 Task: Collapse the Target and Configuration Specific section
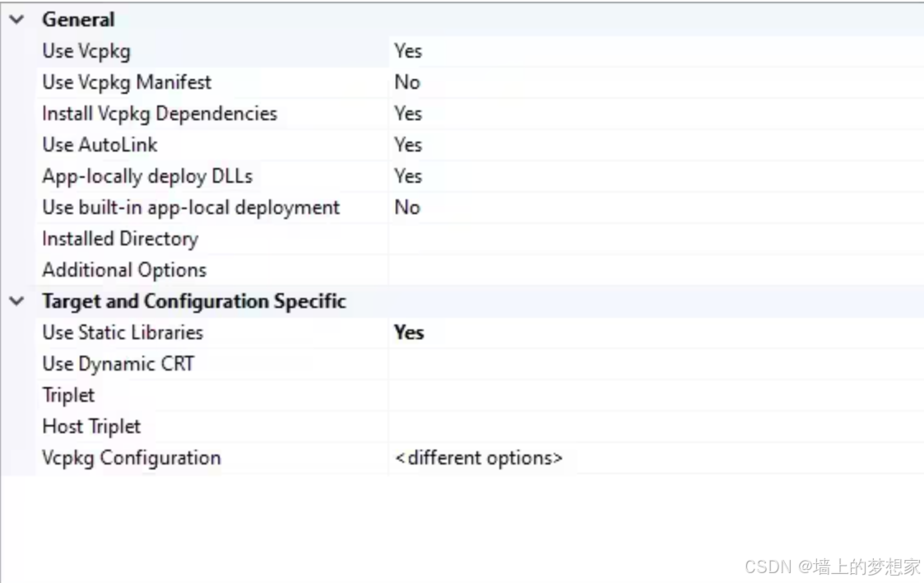16,301
